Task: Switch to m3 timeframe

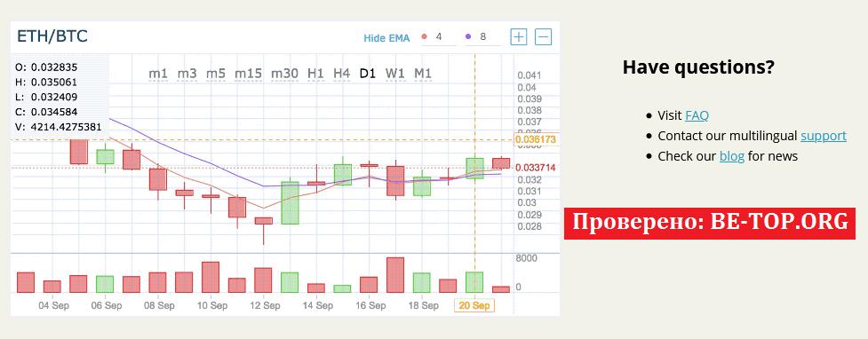Action: pyautogui.click(x=187, y=74)
